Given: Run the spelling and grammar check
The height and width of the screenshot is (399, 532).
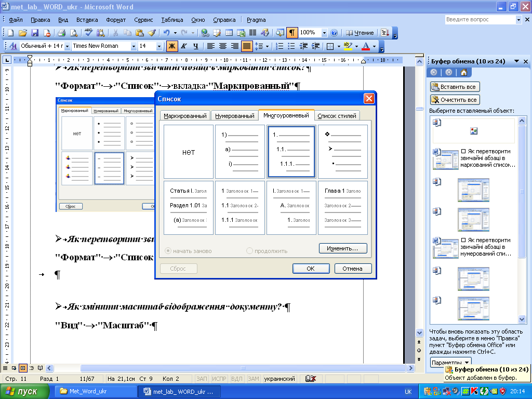Looking at the screenshot, I should (x=88, y=33).
